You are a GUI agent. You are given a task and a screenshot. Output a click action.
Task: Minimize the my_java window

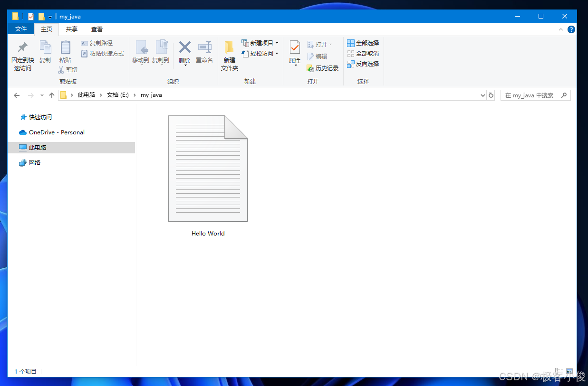[x=518, y=16]
